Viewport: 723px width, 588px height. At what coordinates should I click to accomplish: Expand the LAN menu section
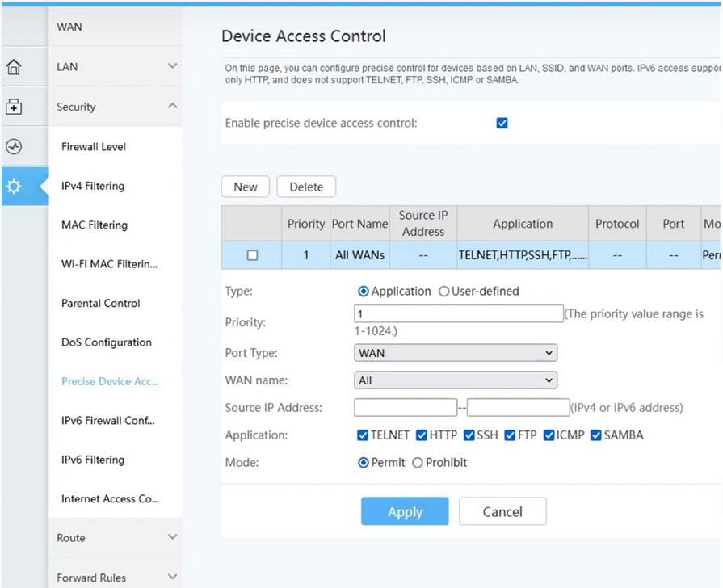point(116,67)
